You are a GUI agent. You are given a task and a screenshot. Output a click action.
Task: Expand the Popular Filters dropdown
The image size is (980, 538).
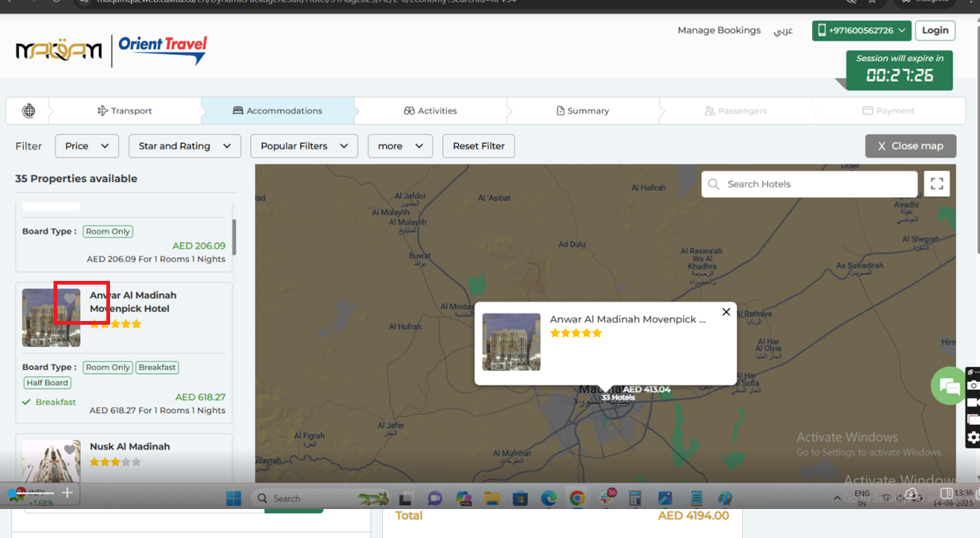coord(303,146)
